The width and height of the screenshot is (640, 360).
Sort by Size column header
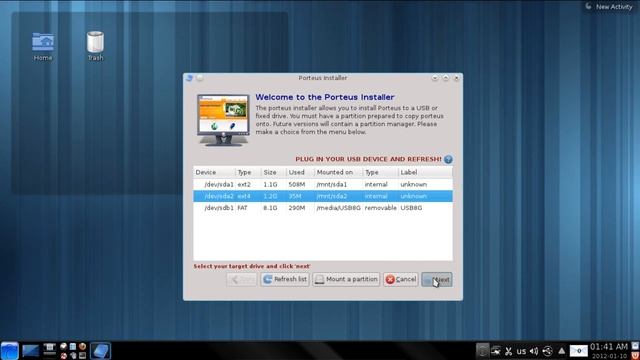[x=273, y=172]
